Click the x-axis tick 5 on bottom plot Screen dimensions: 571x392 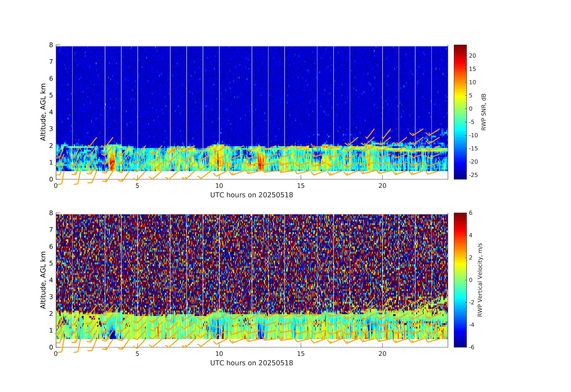[x=137, y=354]
